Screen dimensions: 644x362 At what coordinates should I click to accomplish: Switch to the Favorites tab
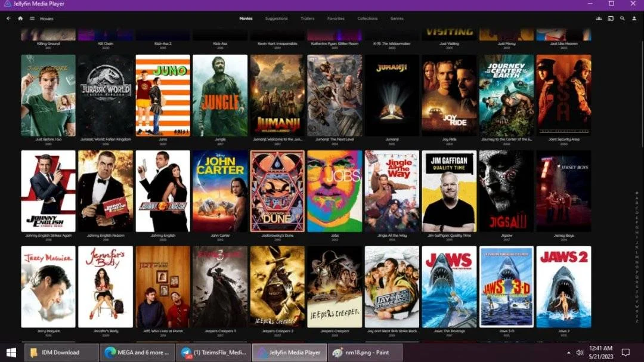(x=336, y=18)
